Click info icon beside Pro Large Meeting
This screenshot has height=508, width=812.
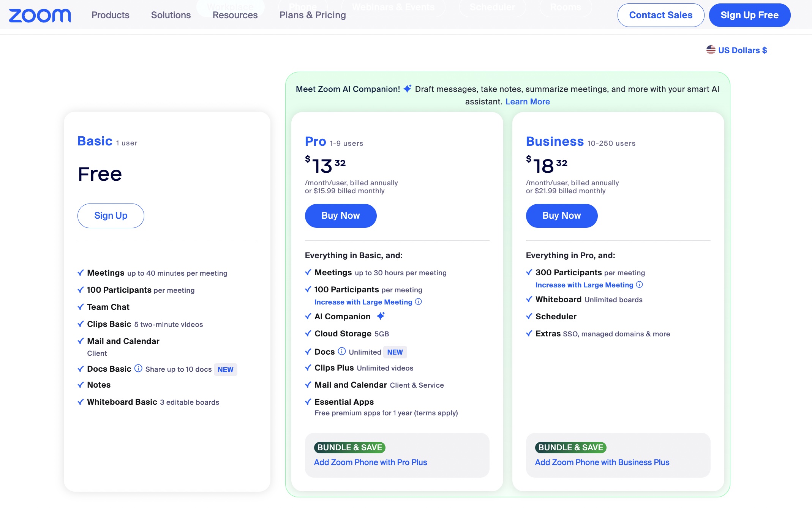pos(418,302)
